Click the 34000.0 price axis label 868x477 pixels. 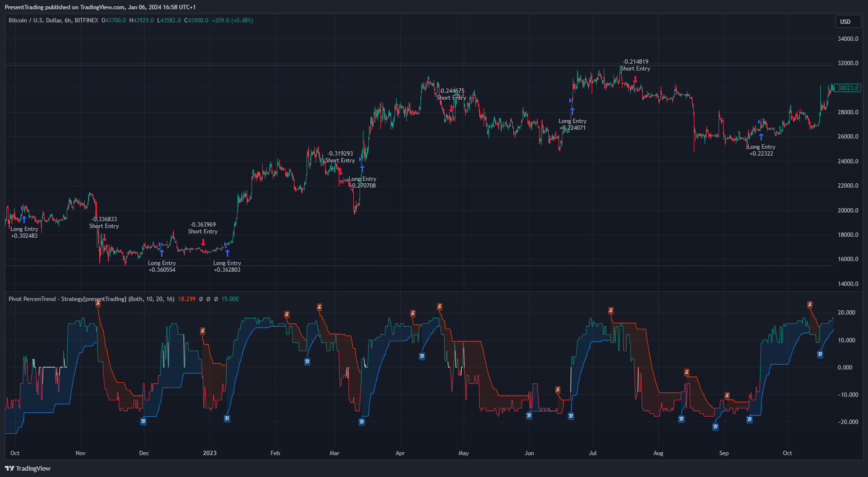(848, 39)
